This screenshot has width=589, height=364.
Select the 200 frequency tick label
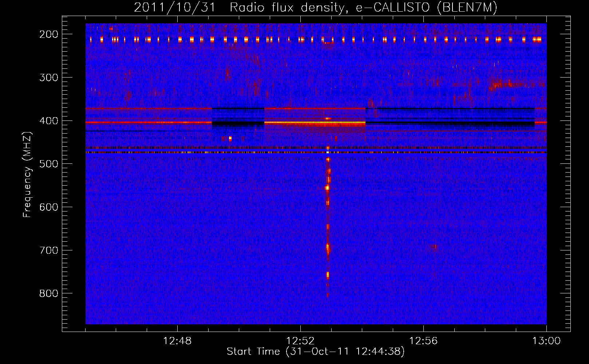pos(49,34)
